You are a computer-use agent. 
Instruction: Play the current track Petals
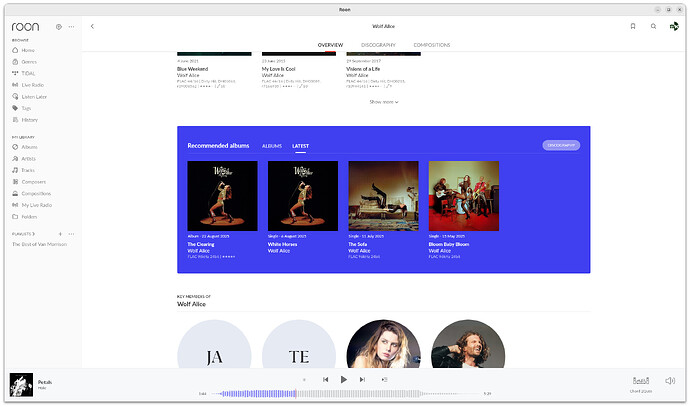click(x=344, y=380)
